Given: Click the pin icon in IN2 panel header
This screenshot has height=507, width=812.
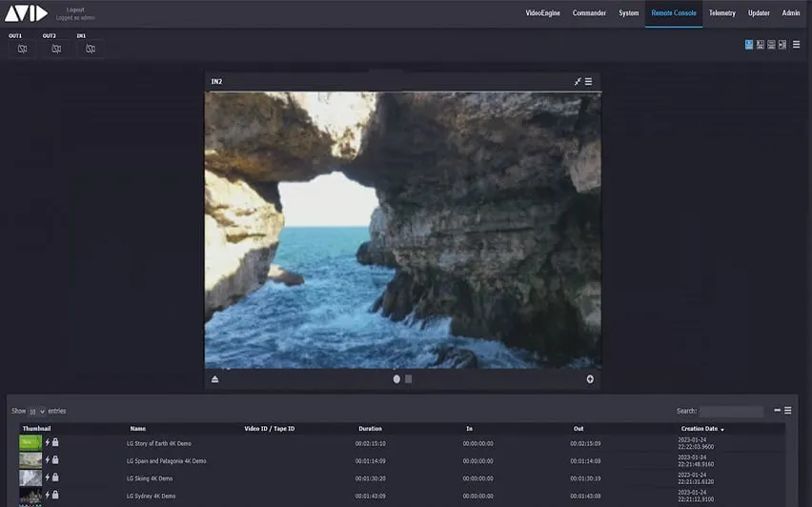Looking at the screenshot, I should tap(578, 81).
